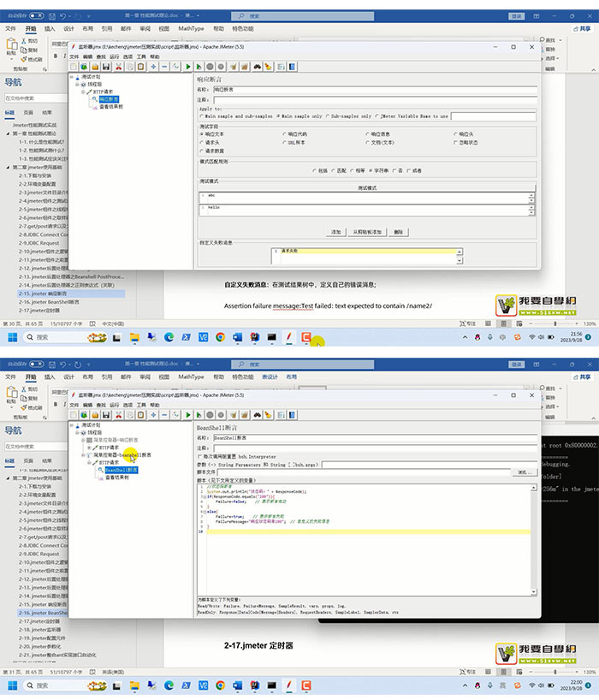Expand 简单控制器-响应断言 tree node
Image resolution: width=599 pixels, height=700 pixels.
point(84,440)
